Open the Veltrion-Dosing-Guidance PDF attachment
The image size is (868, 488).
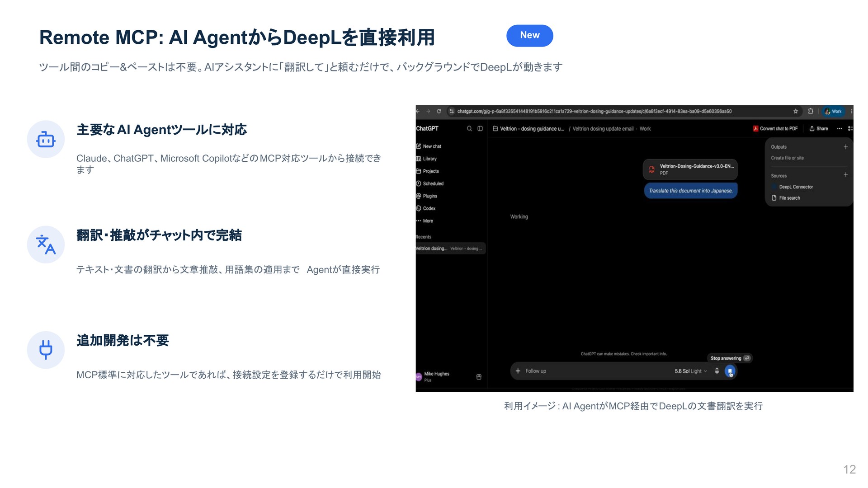pyautogui.click(x=690, y=169)
